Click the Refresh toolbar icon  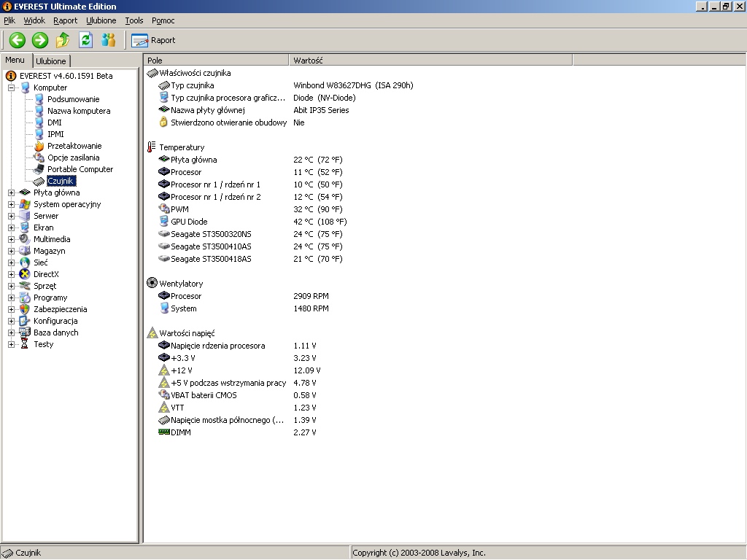(86, 40)
